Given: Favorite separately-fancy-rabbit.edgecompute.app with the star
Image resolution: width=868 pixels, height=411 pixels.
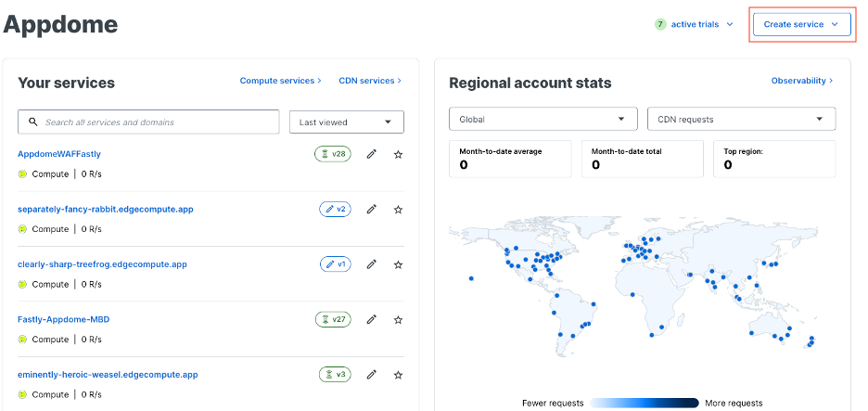Looking at the screenshot, I should pos(398,210).
